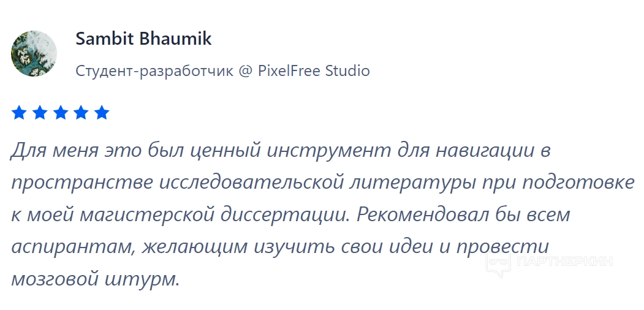Viewport: 644px width, 310px height.
Task: Click the fifth rating star
Action: [102, 113]
